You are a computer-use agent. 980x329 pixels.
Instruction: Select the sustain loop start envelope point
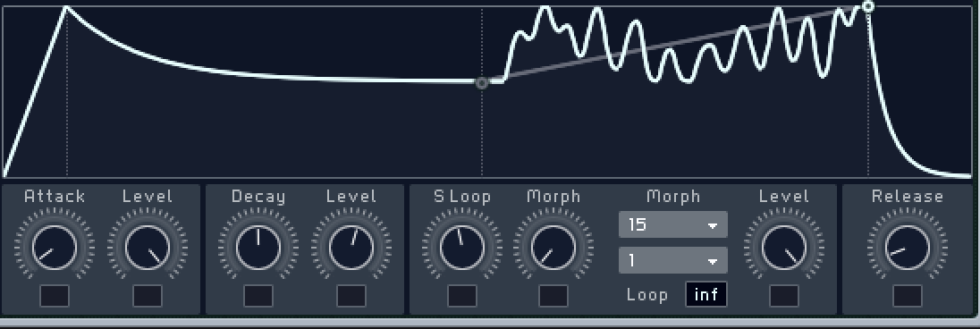[482, 82]
